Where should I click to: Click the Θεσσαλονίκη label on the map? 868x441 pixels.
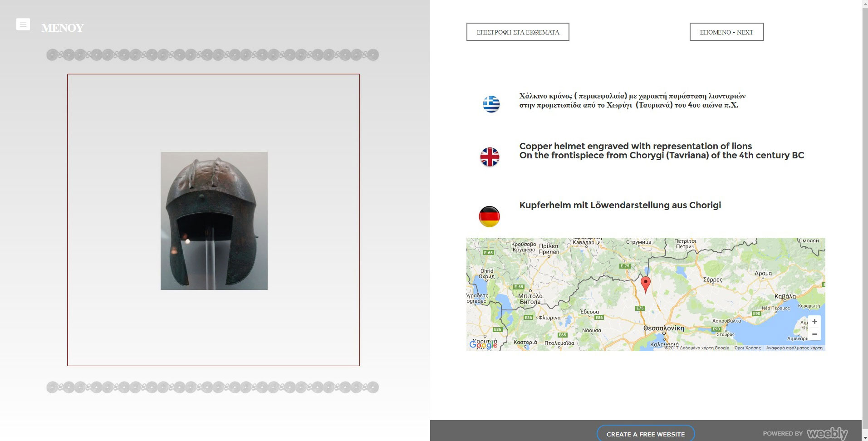pos(663,328)
